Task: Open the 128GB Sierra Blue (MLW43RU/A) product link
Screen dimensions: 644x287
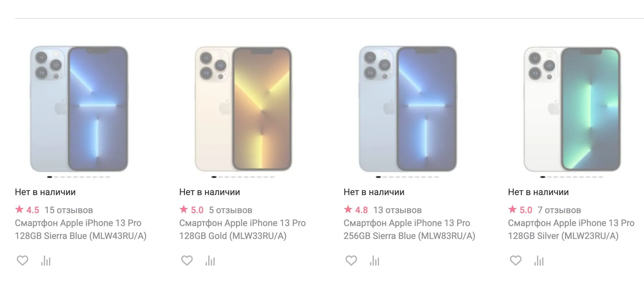Action: tap(81, 229)
